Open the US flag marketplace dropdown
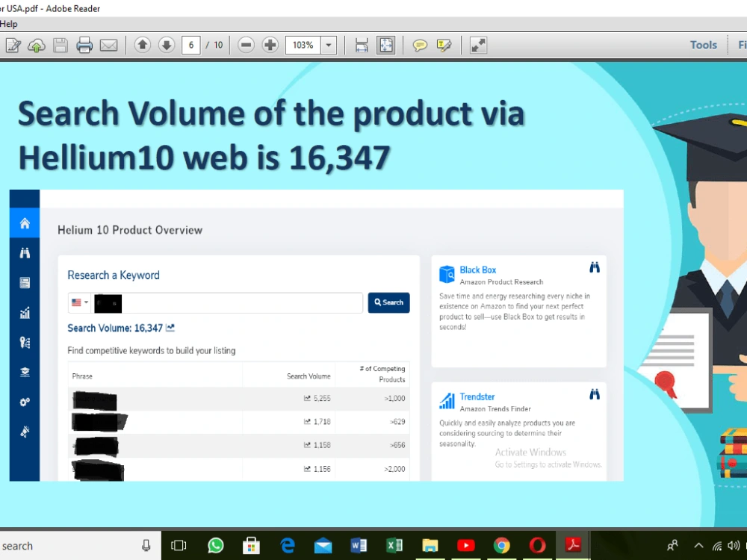Viewport: 747px width, 560px height. 80,302
